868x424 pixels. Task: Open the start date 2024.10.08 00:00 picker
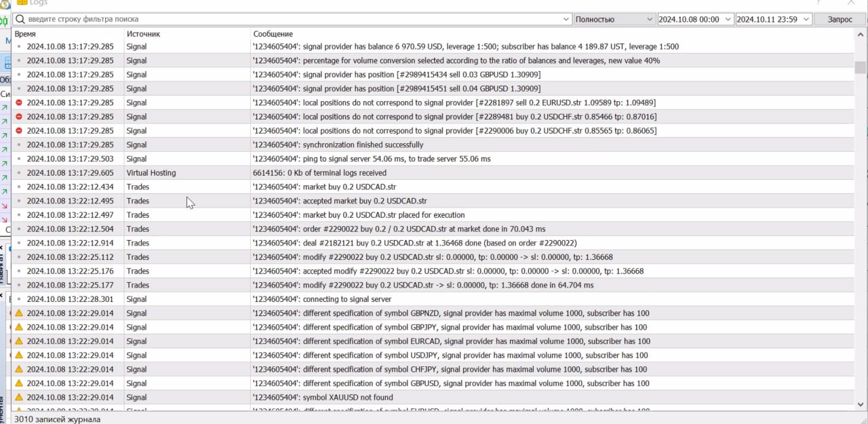pyautogui.click(x=696, y=19)
